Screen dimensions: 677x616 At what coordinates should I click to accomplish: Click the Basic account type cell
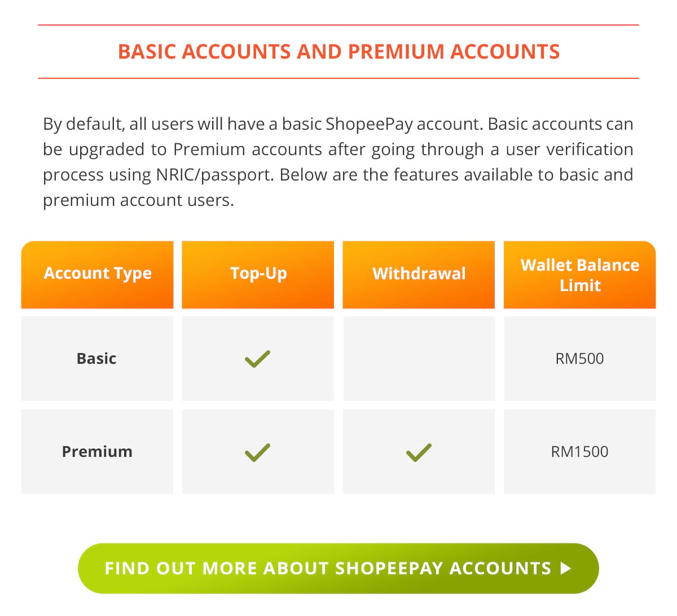[x=97, y=359]
